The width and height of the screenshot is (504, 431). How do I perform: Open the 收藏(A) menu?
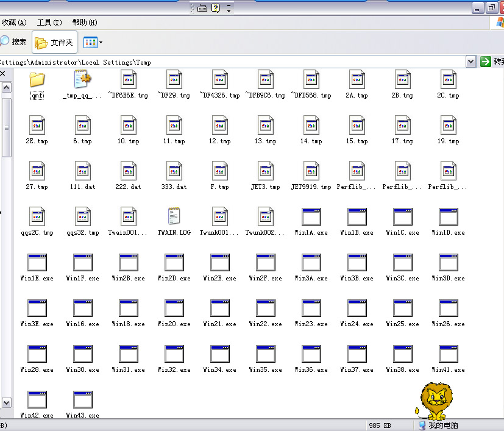[x=14, y=23]
